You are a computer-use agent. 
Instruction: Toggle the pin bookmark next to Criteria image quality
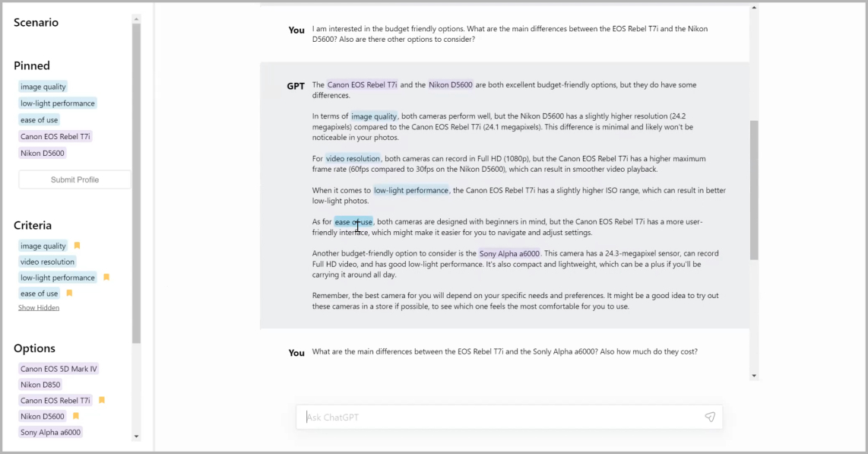(77, 246)
